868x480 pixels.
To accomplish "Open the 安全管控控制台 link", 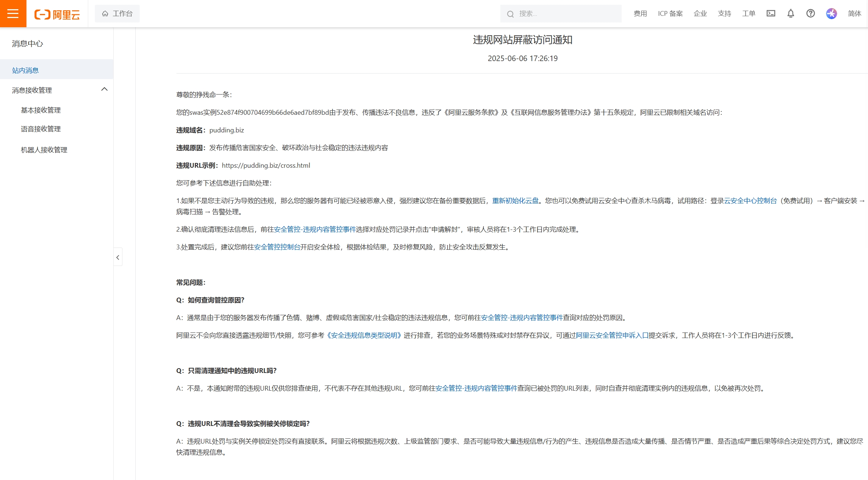I will pos(277,247).
